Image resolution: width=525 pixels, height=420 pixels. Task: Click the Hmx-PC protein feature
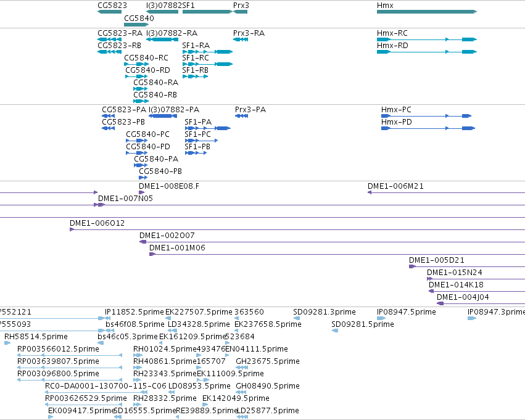[426, 116]
